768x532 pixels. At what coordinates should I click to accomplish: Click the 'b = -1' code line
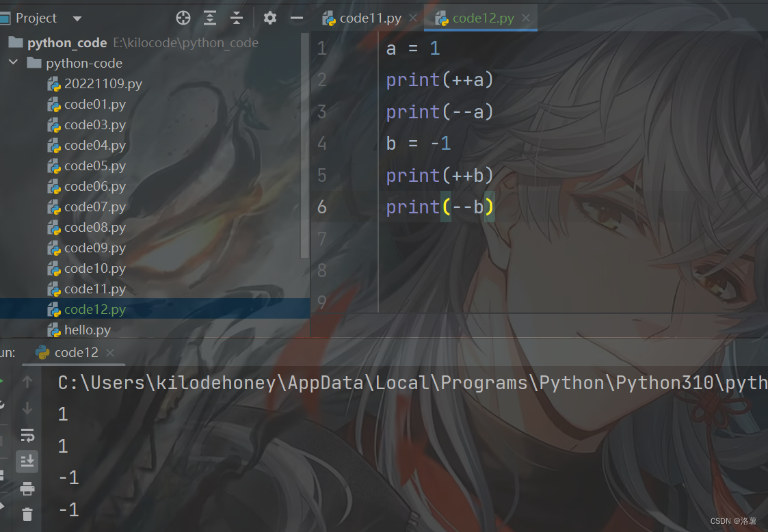pyautogui.click(x=419, y=144)
